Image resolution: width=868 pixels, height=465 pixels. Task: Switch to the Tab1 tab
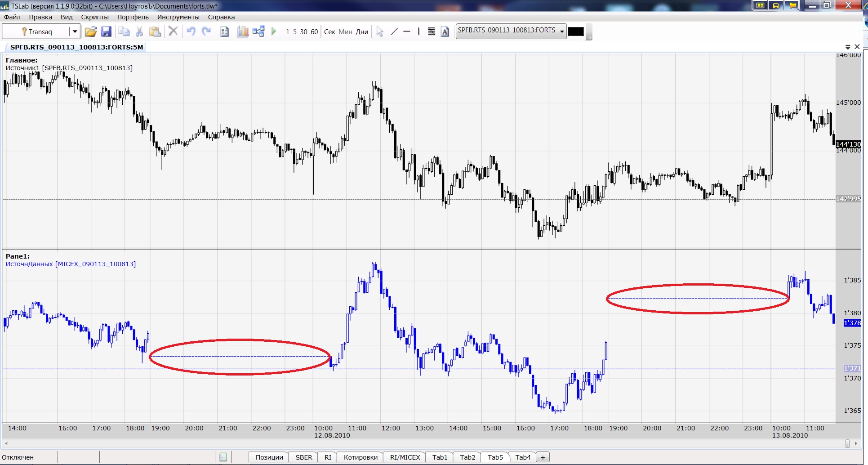point(440,457)
